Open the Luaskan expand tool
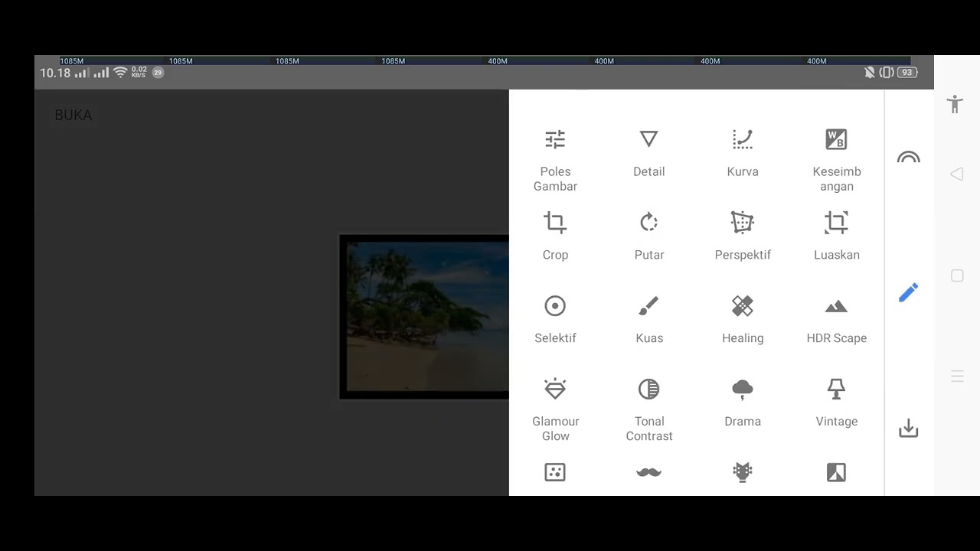 pyautogui.click(x=837, y=236)
